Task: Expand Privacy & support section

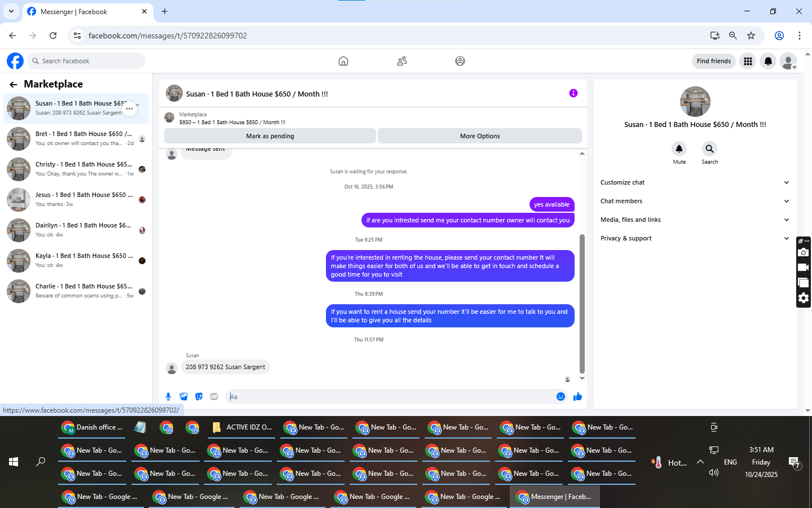Action: 695,238
